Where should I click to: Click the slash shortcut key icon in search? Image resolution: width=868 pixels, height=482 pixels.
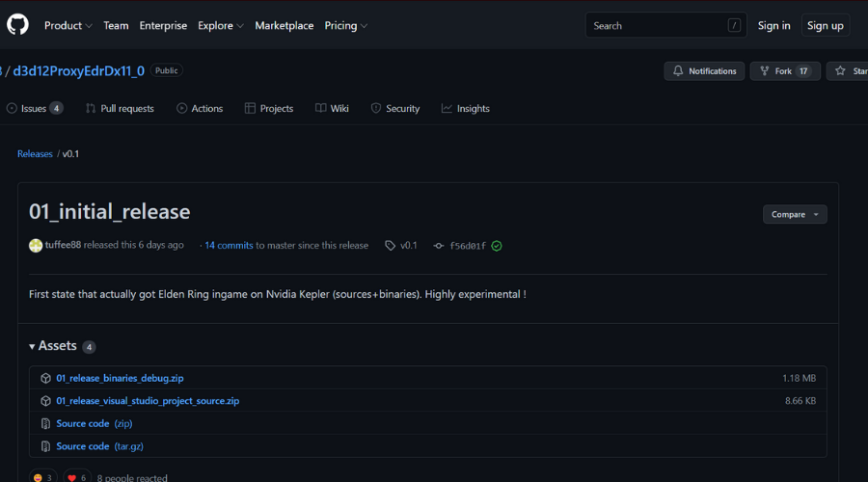[x=734, y=25]
